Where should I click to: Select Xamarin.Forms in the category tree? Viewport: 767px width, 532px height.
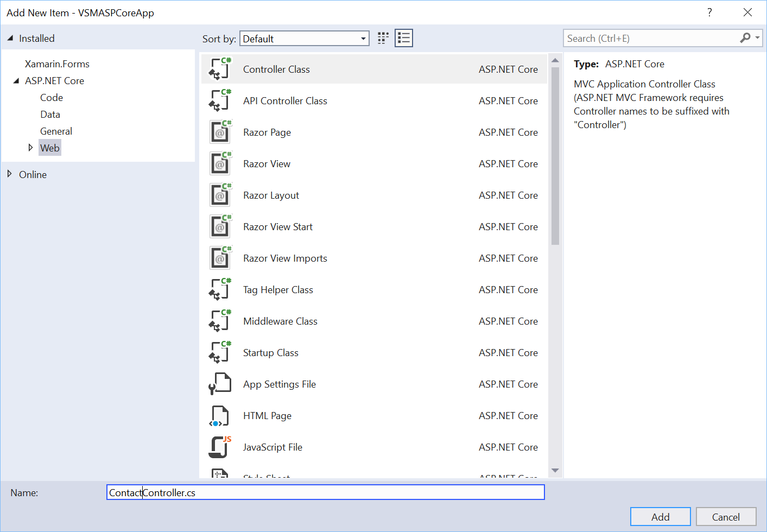pyautogui.click(x=57, y=64)
